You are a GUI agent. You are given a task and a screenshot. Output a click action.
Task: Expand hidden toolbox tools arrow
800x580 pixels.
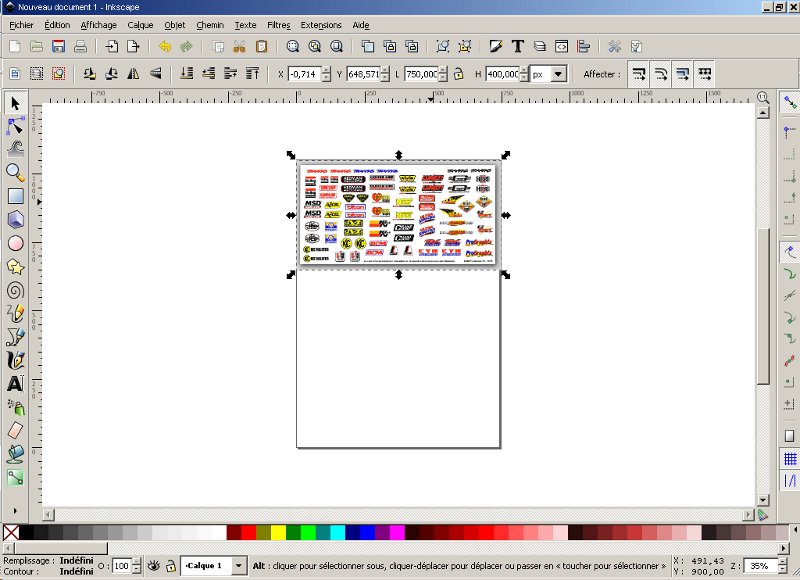pyautogui.click(x=15, y=511)
